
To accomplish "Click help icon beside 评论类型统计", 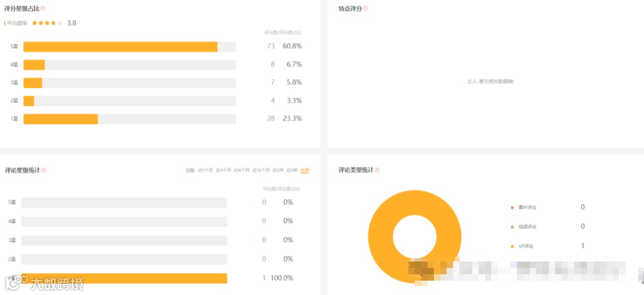I will pyautogui.click(x=377, y=171).
